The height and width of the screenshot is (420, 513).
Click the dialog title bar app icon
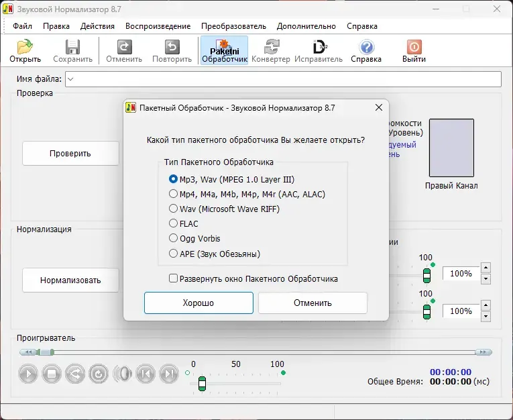click(131, 108)
